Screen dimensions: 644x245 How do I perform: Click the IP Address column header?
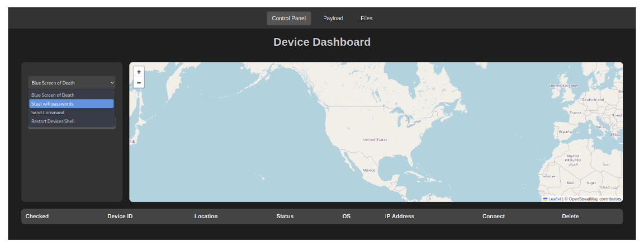tap(399, 216)
